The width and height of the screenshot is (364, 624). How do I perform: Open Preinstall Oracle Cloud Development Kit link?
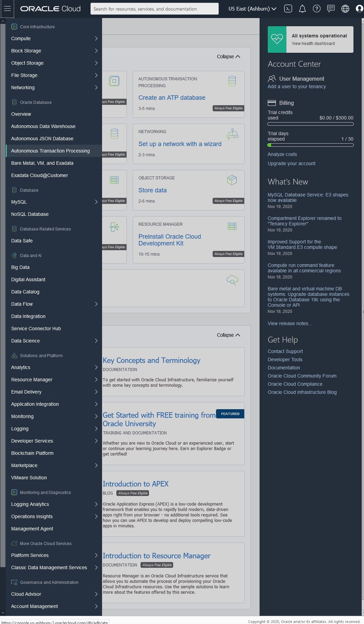[x=170, y=240]
